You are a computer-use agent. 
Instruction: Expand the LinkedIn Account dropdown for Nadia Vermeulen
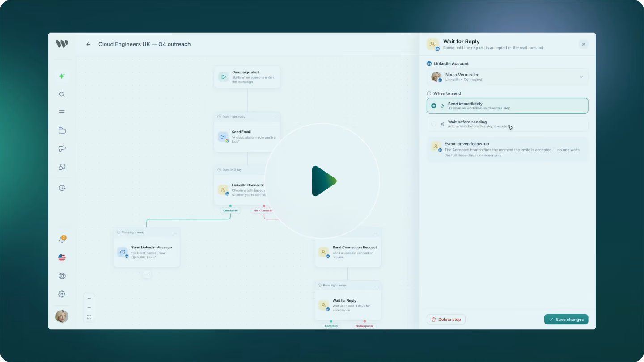pyautogui.click(x=507, y=77)
